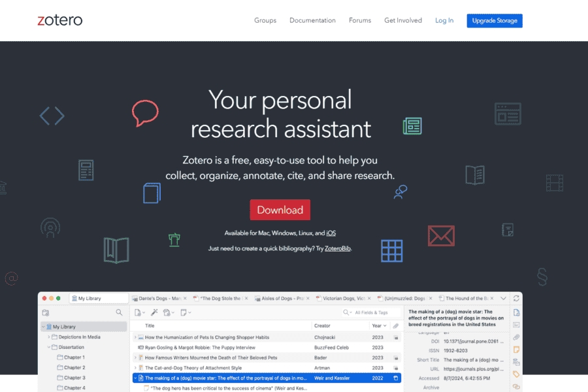Viewport: 588px width, 392px height.
Task: Select the Ryan Gosling & Margot Robbie row
Action: (267, 348)
